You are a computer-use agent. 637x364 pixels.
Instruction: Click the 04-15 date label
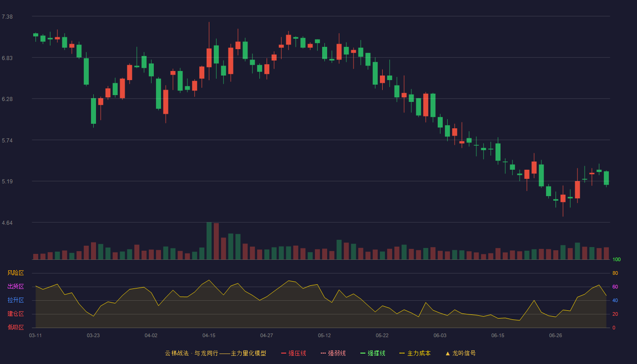coord(209,335)
